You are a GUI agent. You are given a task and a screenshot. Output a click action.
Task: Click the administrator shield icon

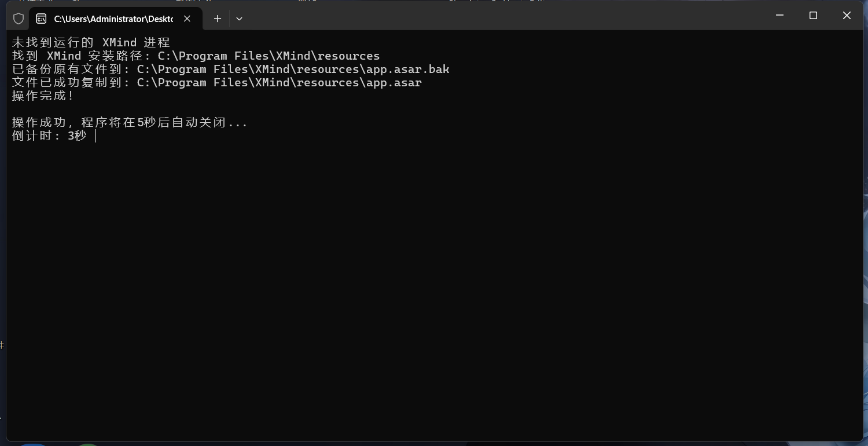point(19,19)
